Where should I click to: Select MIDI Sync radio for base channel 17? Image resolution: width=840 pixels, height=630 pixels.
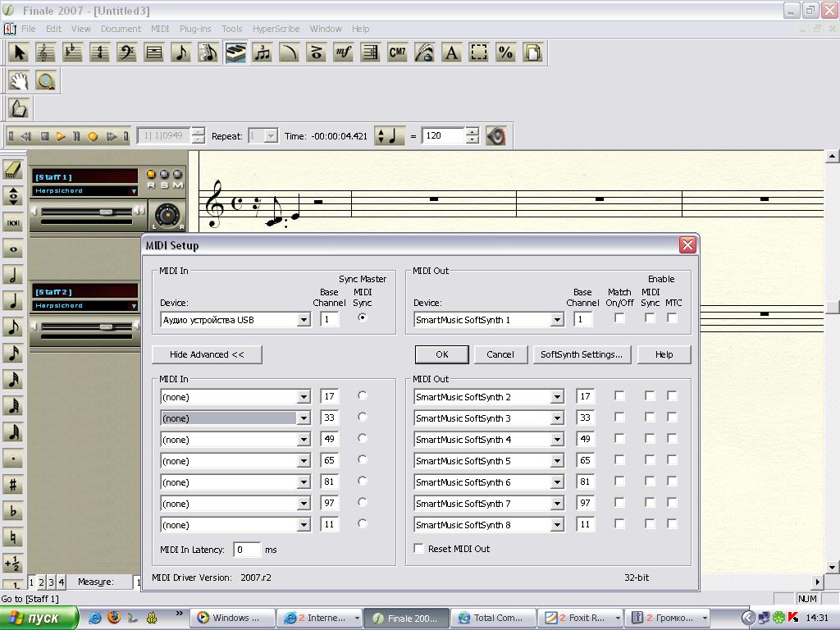362,395
